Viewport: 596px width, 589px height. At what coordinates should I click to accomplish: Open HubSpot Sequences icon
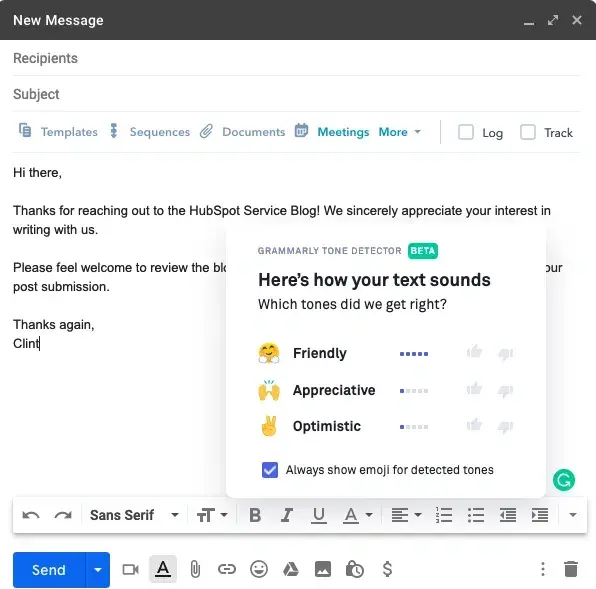pyautogui.click(x=114, y=131)
